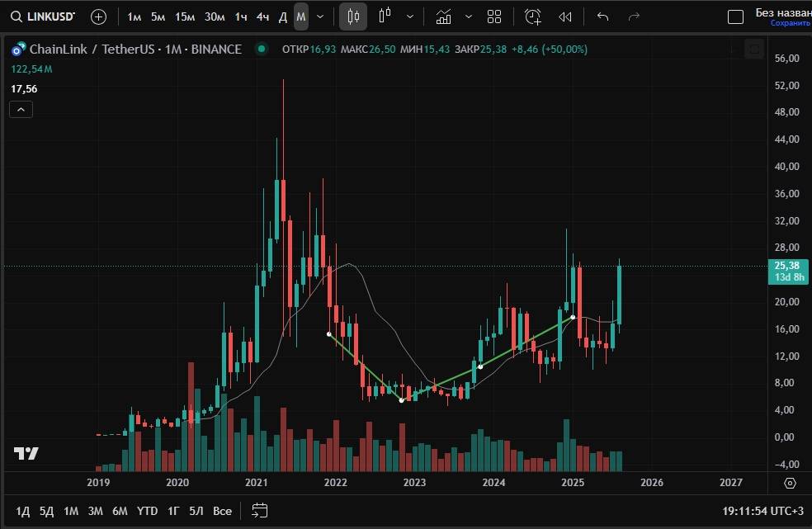Expand the timeframe interval dropdown arrow
This screenshot has width=812, height=529.
pos(320,17)
